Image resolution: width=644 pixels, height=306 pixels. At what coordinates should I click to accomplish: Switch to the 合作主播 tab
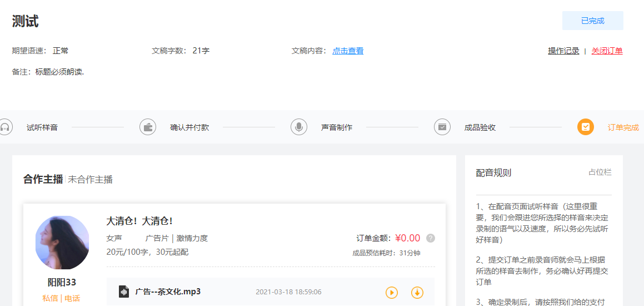click(43, 179)
